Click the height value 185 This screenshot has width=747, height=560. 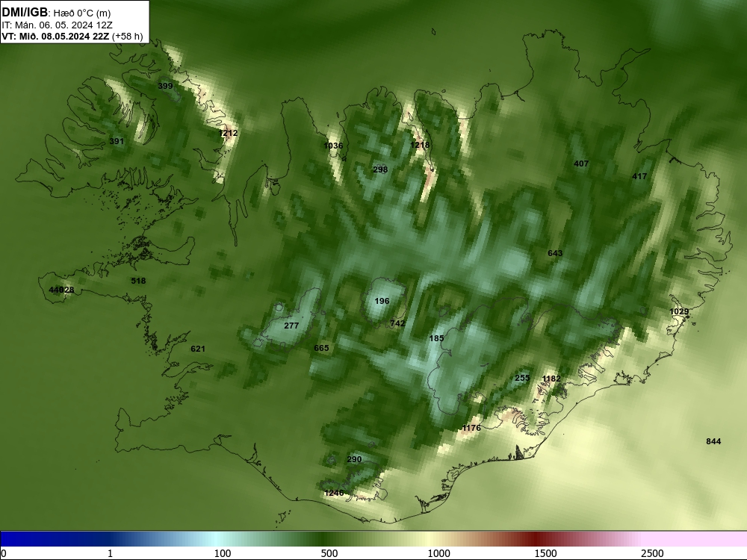click(436, 338)
